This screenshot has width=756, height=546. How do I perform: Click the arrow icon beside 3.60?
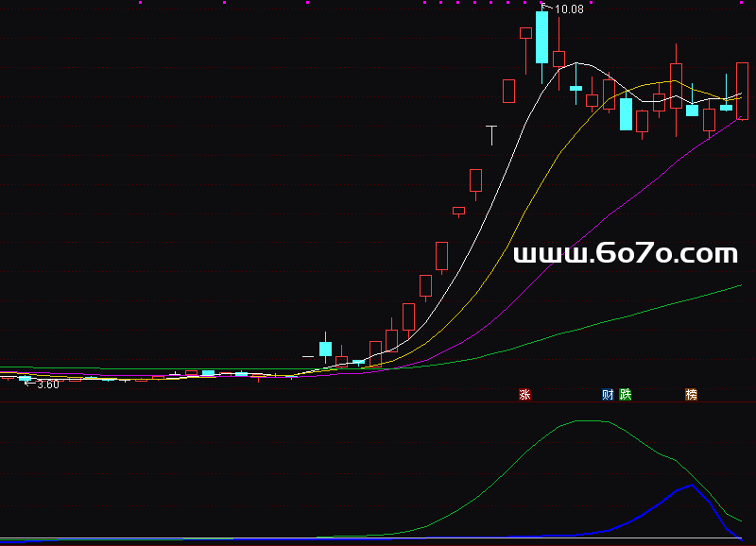(x=28, y=384)
